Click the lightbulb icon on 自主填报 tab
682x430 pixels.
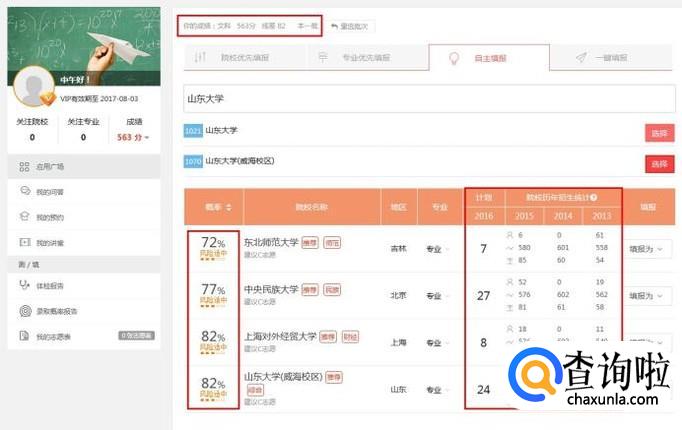[454, 58]
